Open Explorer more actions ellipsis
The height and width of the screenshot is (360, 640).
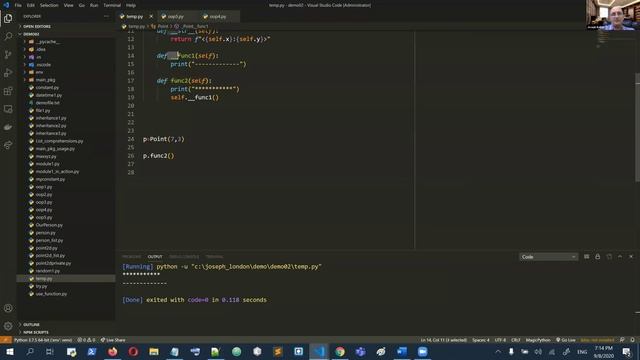point(107,16)
